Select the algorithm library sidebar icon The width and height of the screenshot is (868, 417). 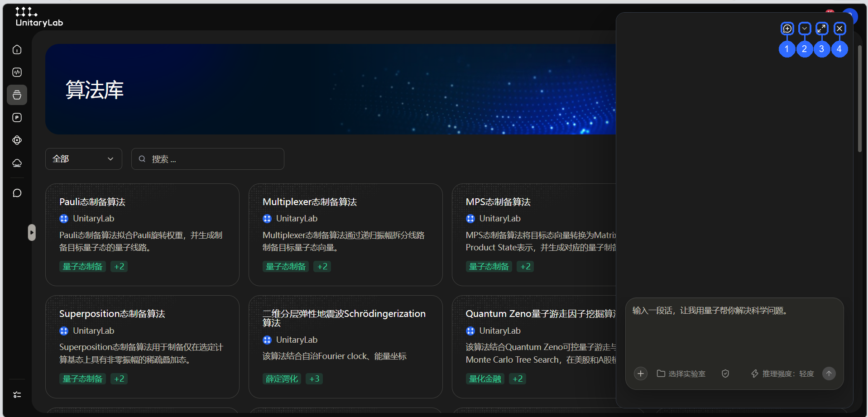coord(17,95)
